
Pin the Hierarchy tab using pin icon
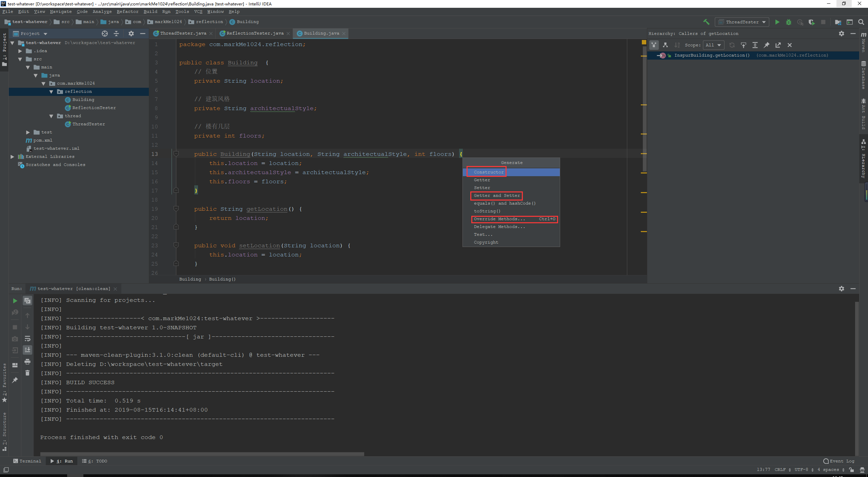[x=766, y=45]
